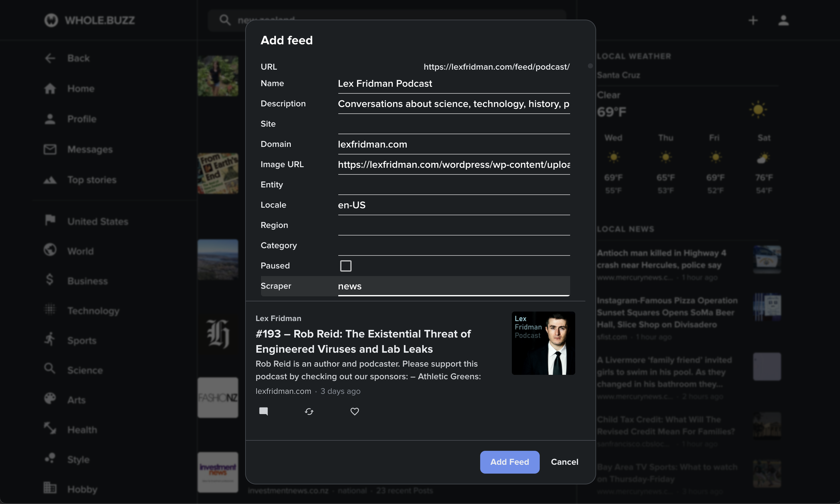Click the Add Feed button

(509, 462)
